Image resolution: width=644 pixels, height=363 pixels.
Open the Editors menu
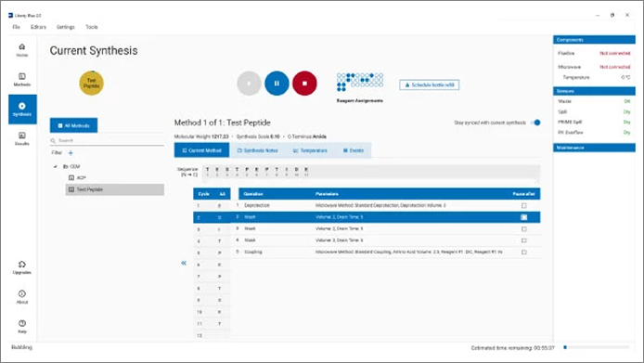[x=38, y=27]
